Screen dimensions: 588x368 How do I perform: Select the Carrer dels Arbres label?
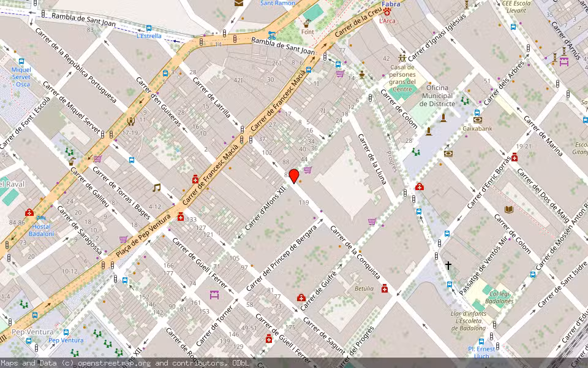503,83
